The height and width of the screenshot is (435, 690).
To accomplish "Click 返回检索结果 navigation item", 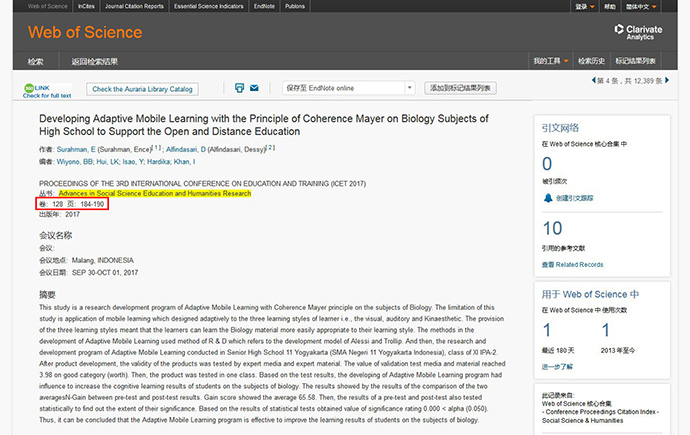I will 95,62.
